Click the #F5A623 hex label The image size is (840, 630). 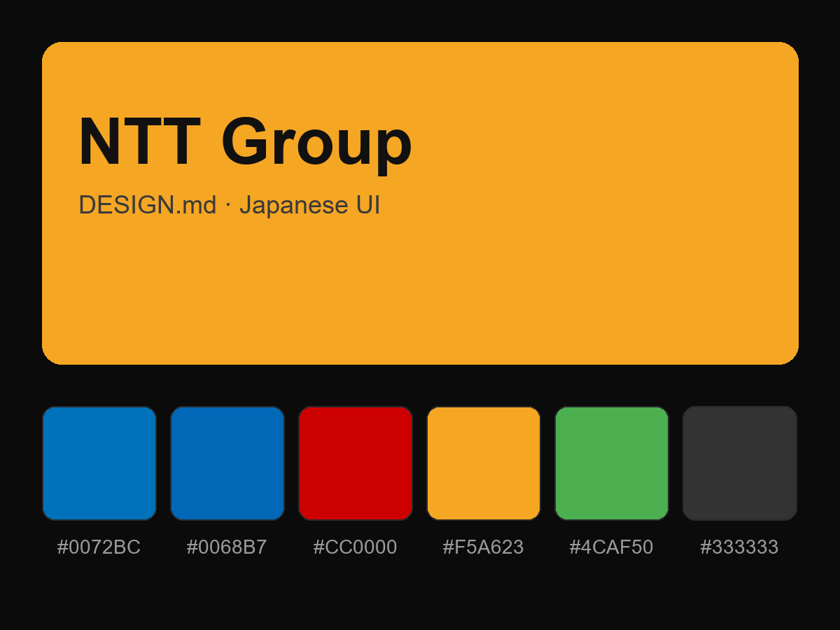point(483,547)
